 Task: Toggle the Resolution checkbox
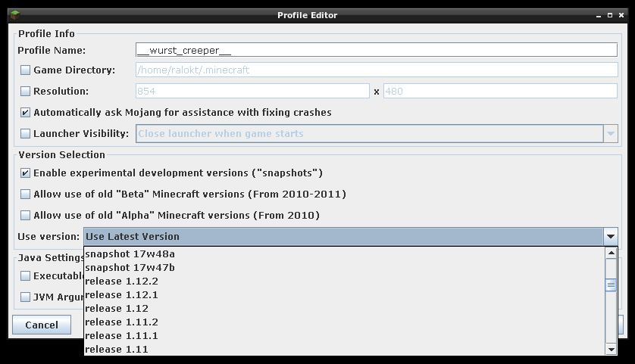pos(26,92)
